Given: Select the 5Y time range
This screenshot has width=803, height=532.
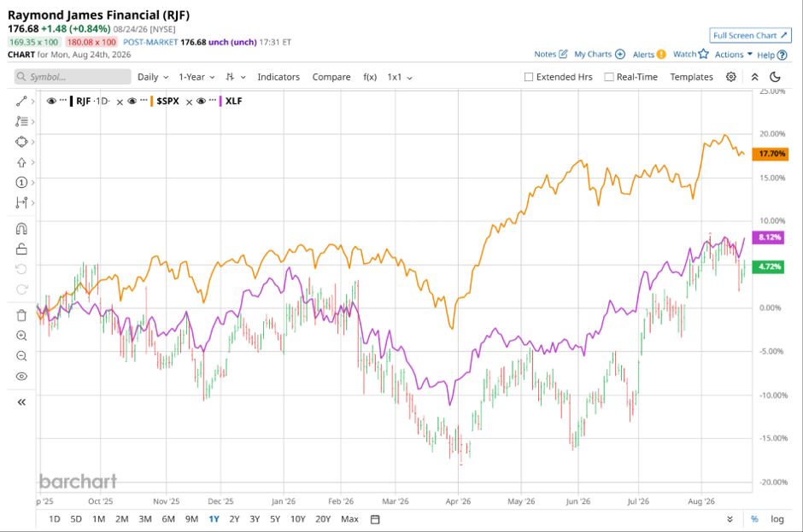Looking at the screenshot, I should click(275, 519).
